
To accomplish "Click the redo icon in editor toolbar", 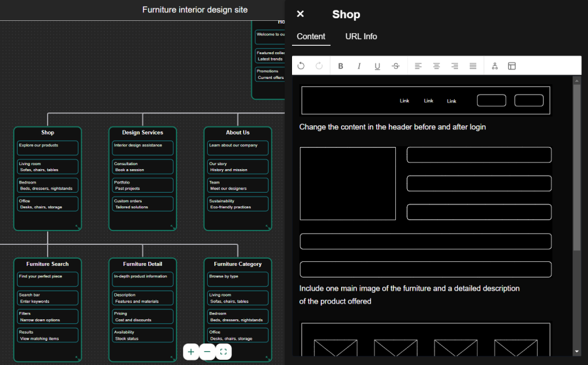I will (x=319, y=66).
